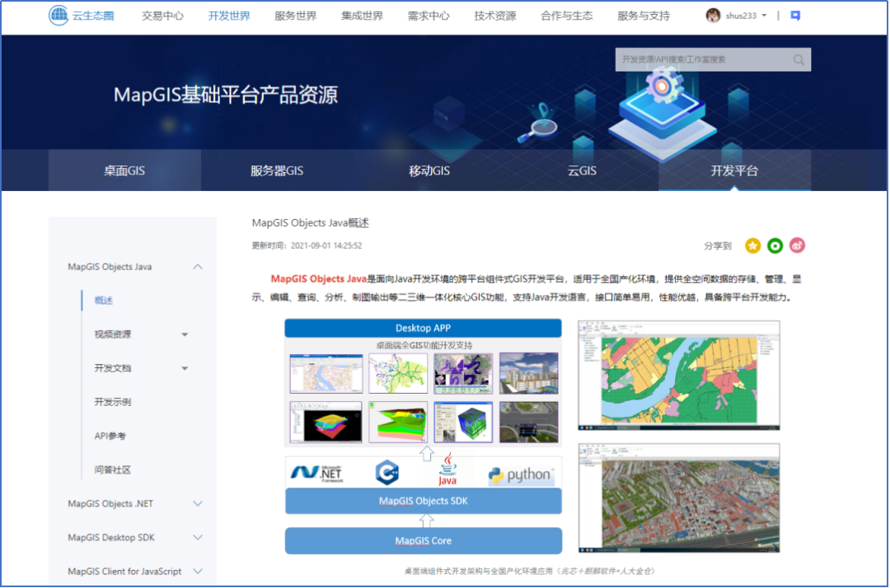
Task: Open the 技术资源 menu
Action: pyautogui.click(x=495, y=16)
